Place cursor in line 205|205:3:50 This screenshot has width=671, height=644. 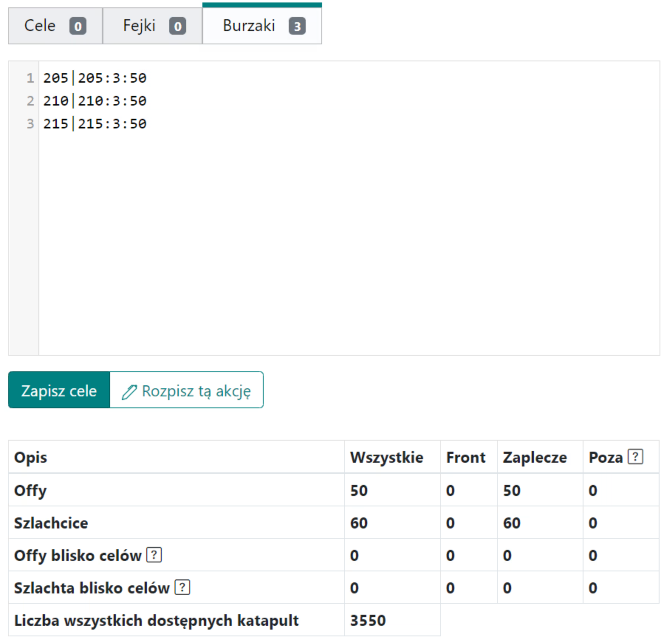95,78
